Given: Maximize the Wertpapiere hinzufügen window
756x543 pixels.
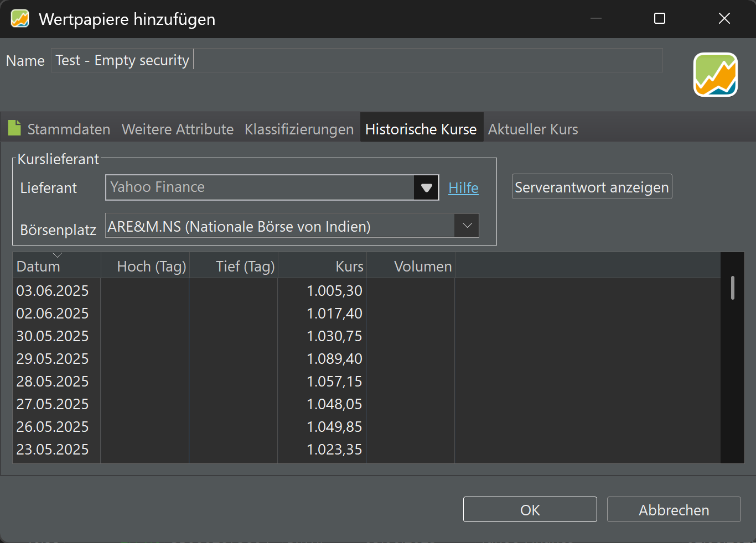Looking at the screenshot, I should click(659, 19).
